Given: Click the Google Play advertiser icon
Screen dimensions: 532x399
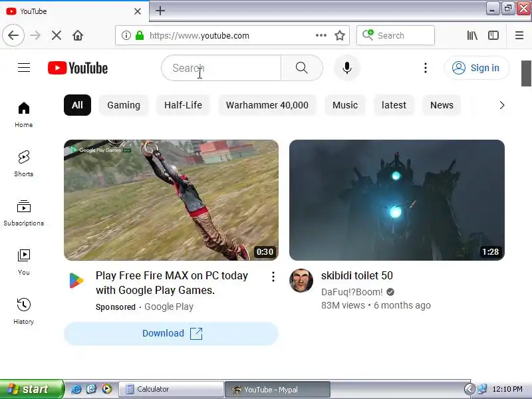Looking at the screenshot, I should [x=76, y=281].
